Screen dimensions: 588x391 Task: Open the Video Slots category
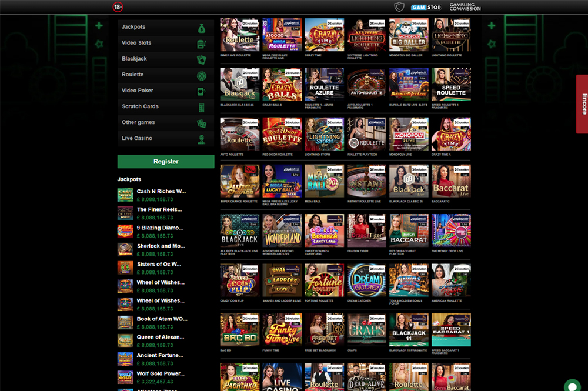click(x=166, y=43)
